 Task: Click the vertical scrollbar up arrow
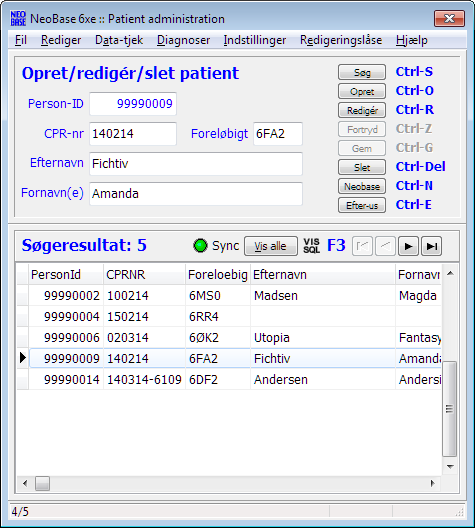pyautogui.click(x=450, y=273)
